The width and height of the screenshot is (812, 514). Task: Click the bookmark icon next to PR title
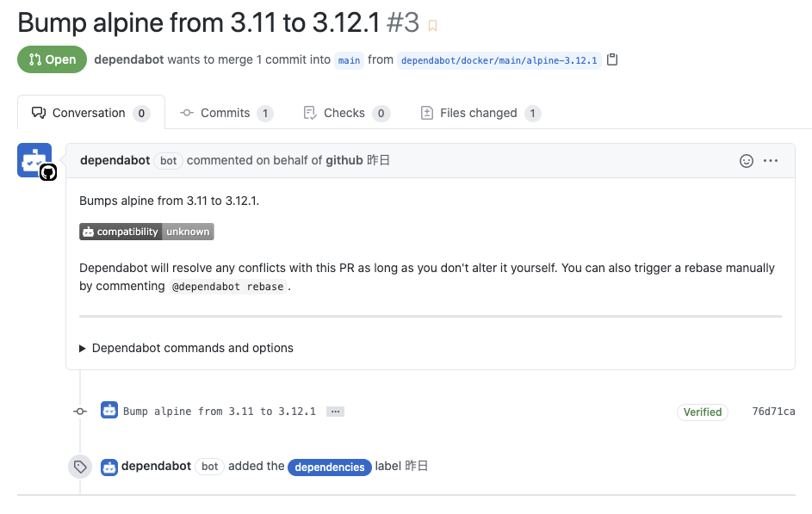(x=432, y=24)
